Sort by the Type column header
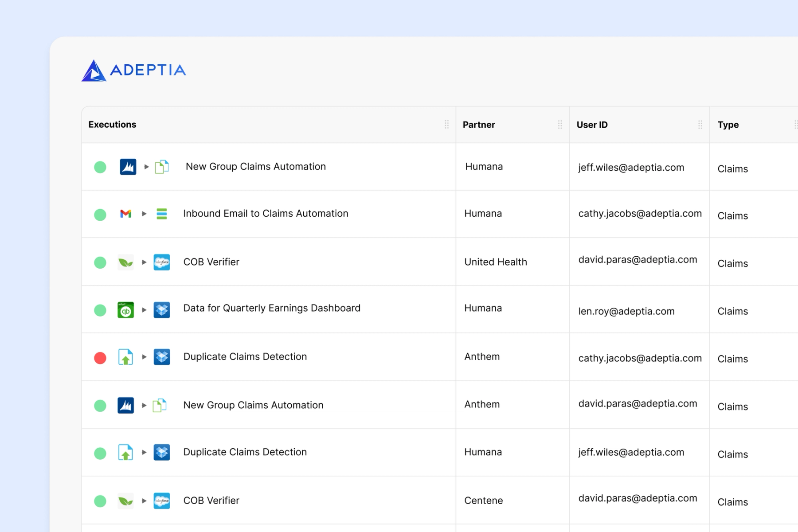This screenshot has height=532, width=798. (728, 125)
